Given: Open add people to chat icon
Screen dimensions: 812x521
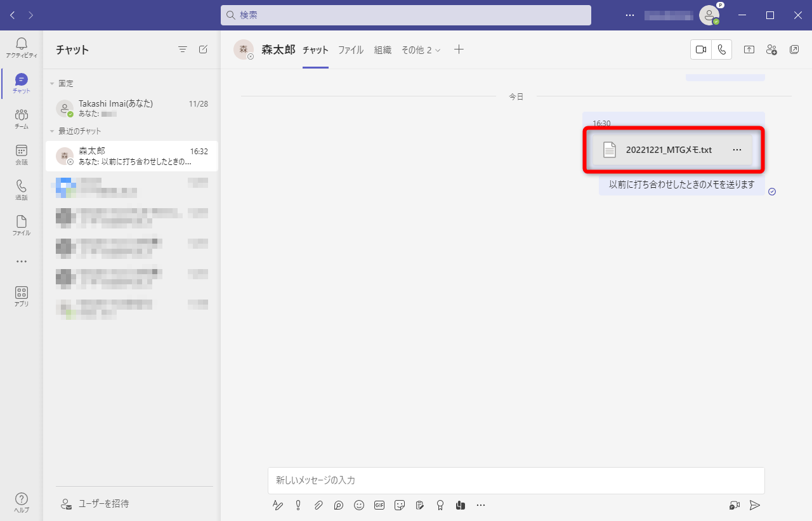Looking at the screenshot, I should 771,49.
